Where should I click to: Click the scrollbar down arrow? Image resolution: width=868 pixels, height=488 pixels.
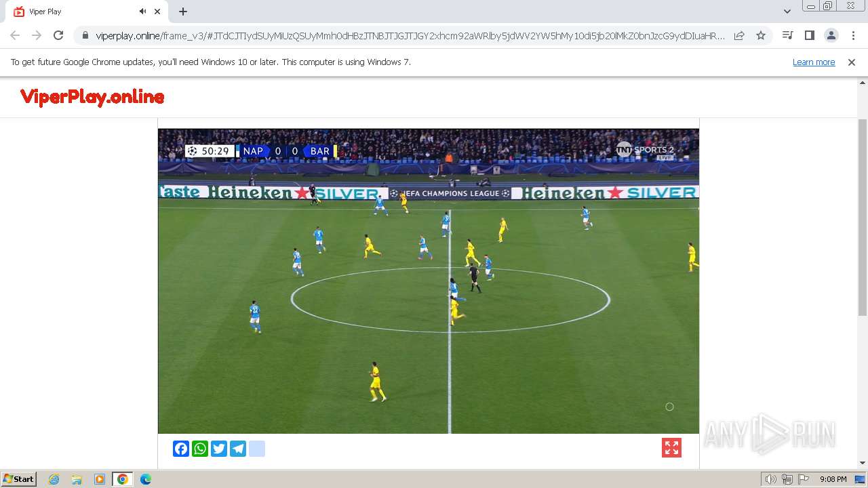click(x=863, y=463)
